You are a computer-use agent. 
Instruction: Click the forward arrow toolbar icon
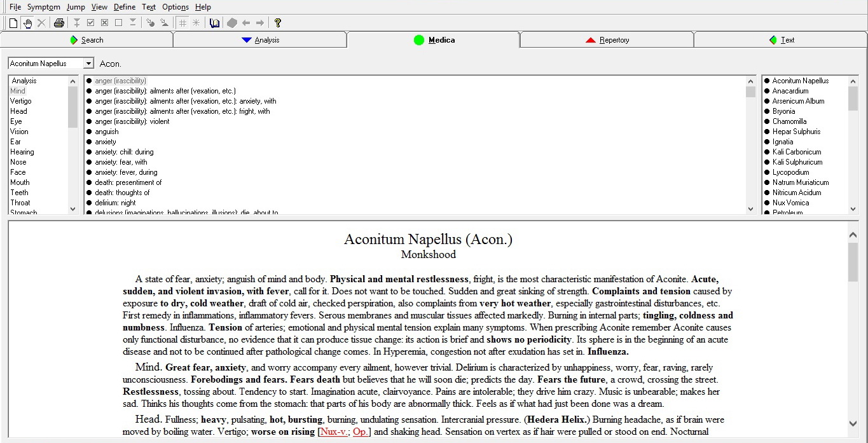[x=260, y=23]
